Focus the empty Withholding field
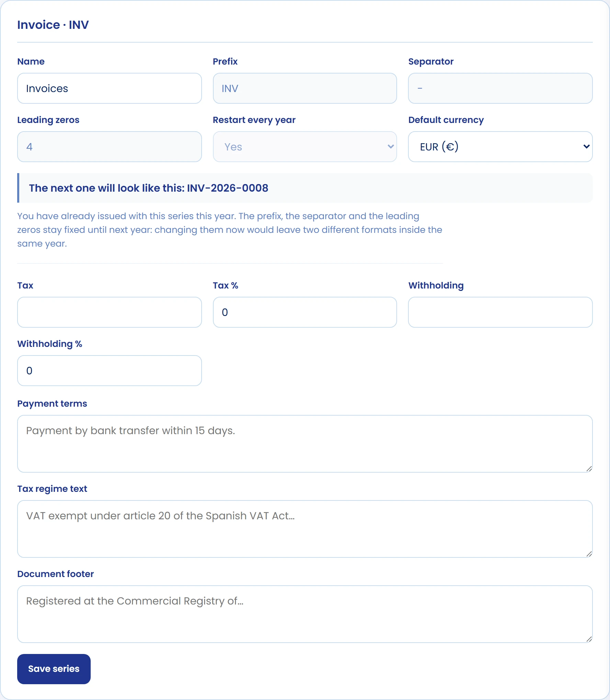Screen dimensions: 610x700 pyautogui.click(x=500, y=312)
